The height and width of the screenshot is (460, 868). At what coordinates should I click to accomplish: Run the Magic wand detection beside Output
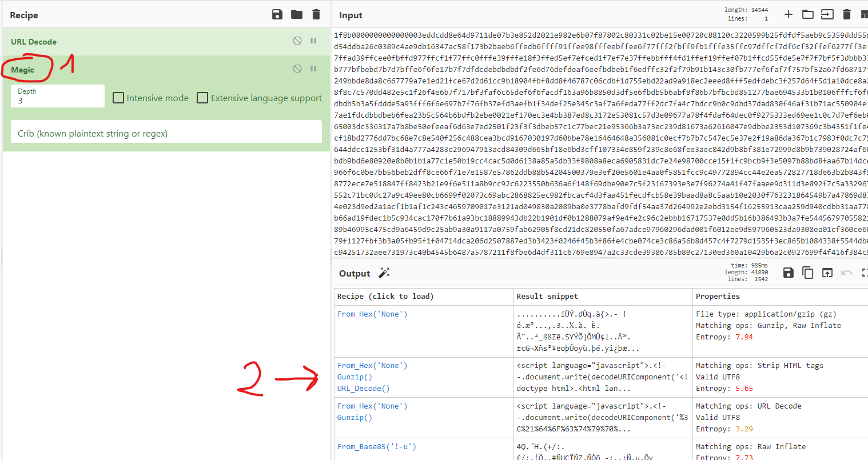(384, 273)
